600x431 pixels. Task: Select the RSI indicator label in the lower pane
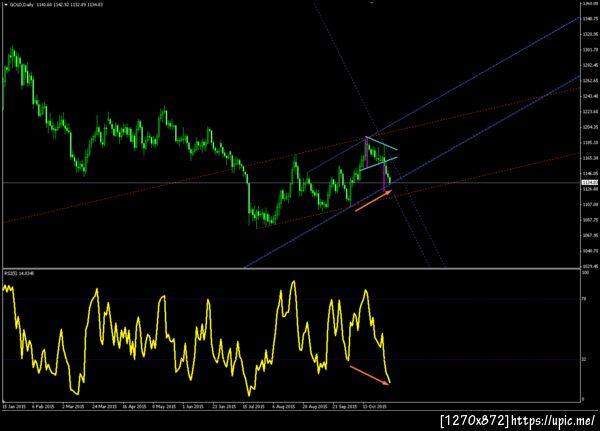tap(19, 273)
